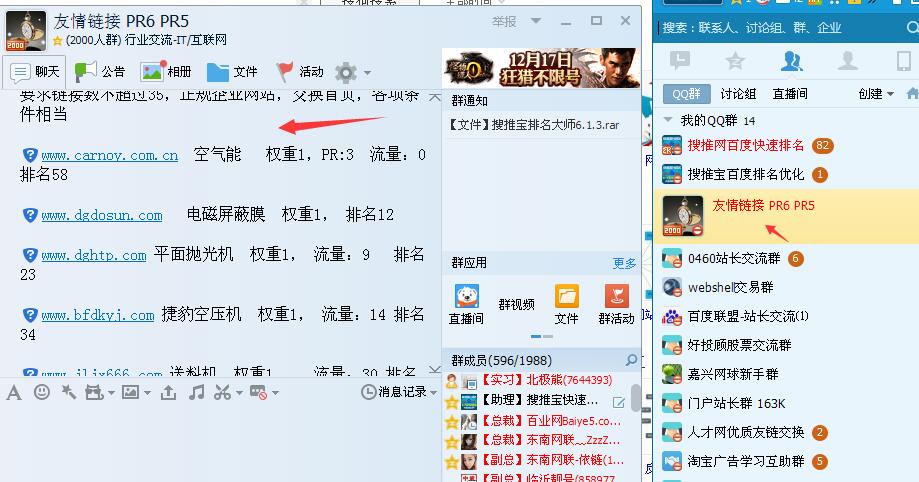Click the send picture icon
919x482 pixels.
pos(130,392)
